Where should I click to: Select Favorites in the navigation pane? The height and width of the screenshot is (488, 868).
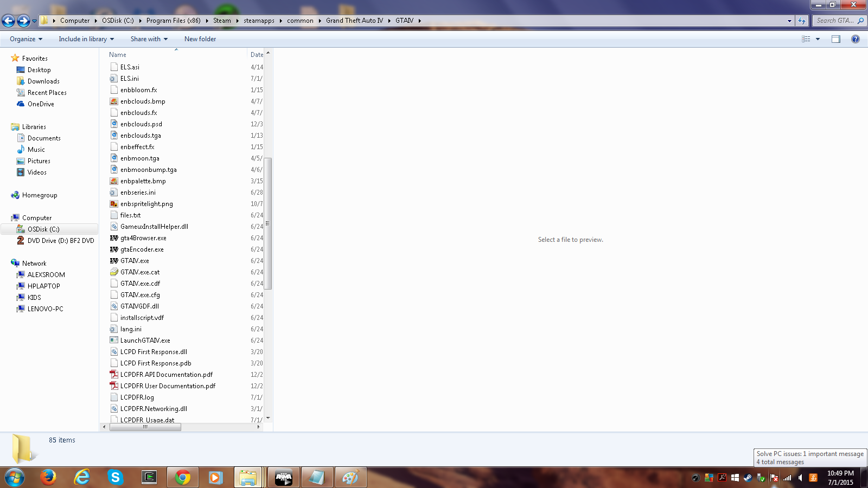pyautogui.click(x=35, y=59)
